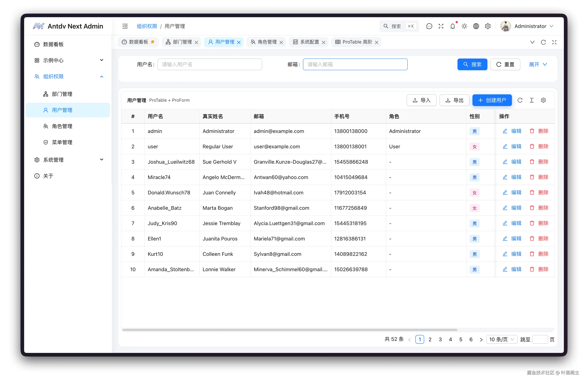This screenshot has height=384, width=588.
Task: Toggle light/dark theme sun icon
Action: pyautogui.click(x=464, y=26)
